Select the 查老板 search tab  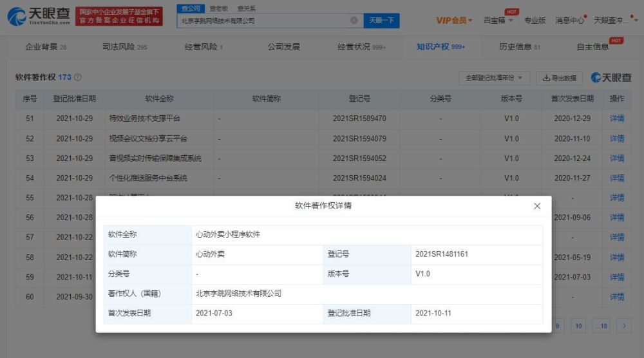(218, 8)
